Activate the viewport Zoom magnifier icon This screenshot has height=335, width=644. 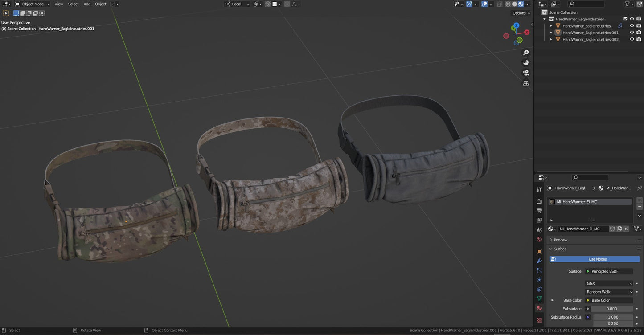(x=526, y=52)
